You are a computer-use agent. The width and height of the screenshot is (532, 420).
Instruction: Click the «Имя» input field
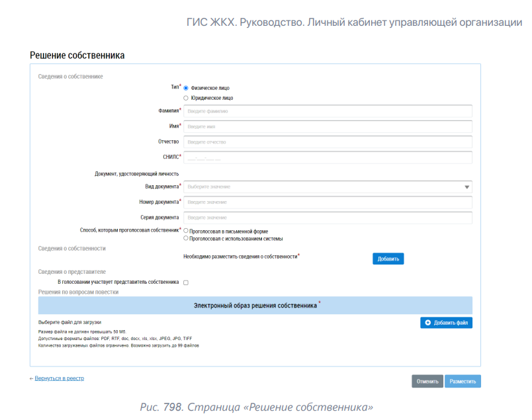point(328,127)
